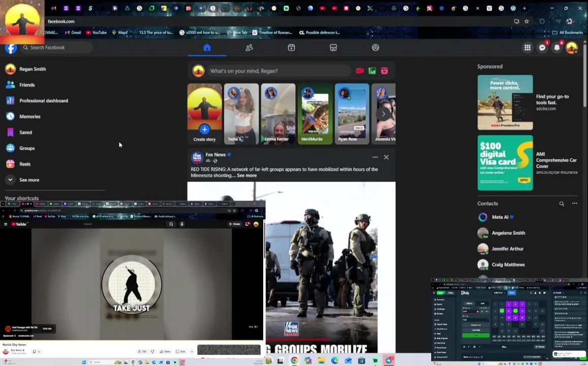The width and height of the screenshot is (588, 366).
Task: Open Possible defences bookmark
Action: coord(319,33)
